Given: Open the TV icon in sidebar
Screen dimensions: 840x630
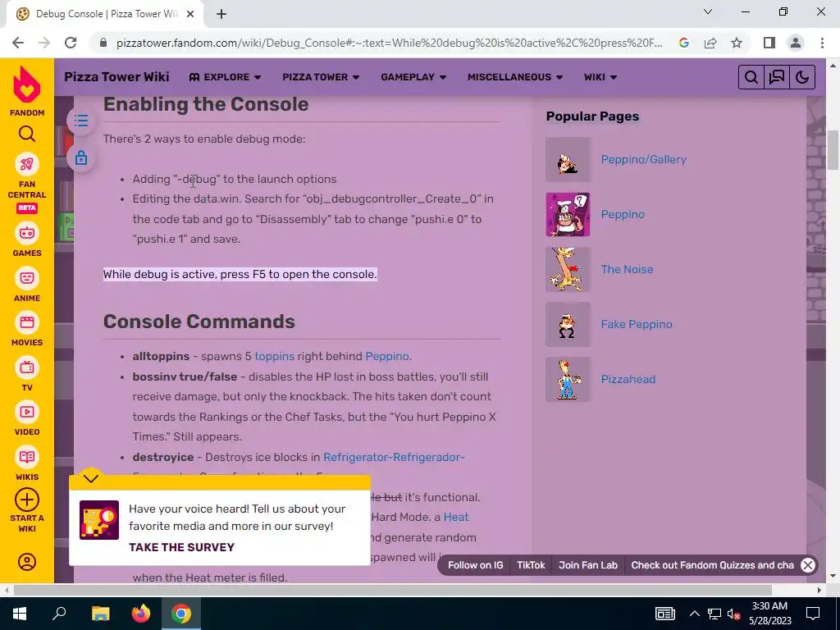Looking at the screenshot, I should [x=27, y=367].
